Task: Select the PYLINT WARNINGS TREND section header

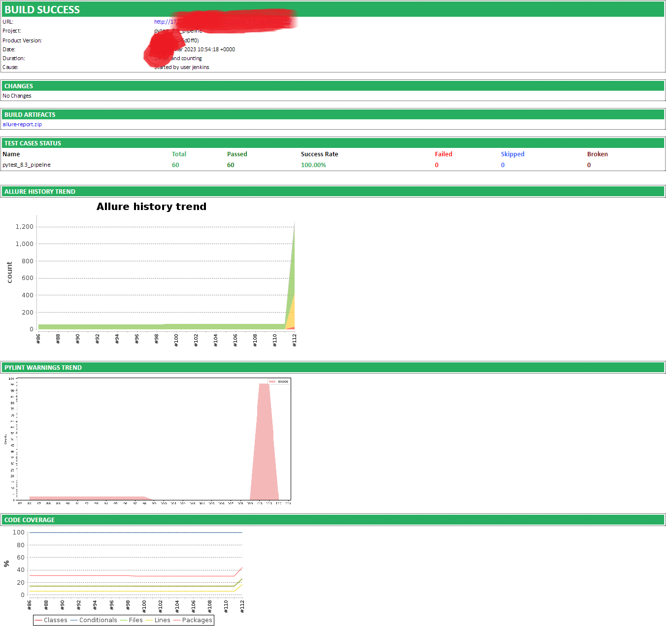Action: (333, 367)
